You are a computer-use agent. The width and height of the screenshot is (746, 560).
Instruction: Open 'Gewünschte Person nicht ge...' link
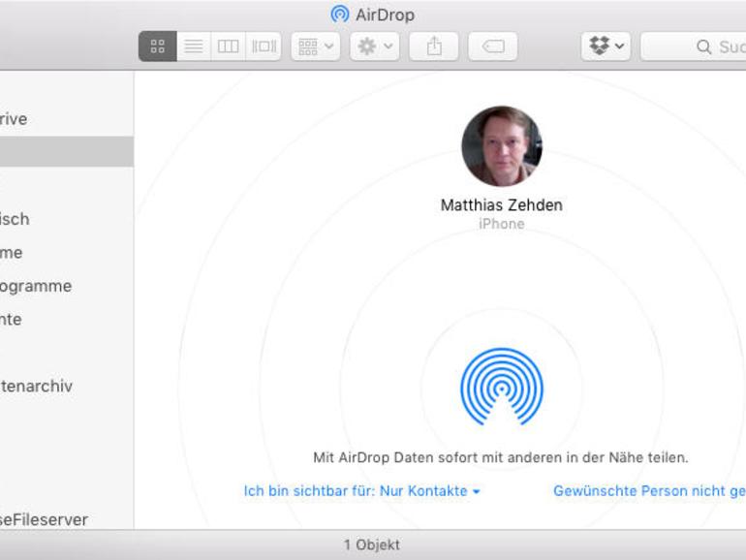(x=649, y=490)
